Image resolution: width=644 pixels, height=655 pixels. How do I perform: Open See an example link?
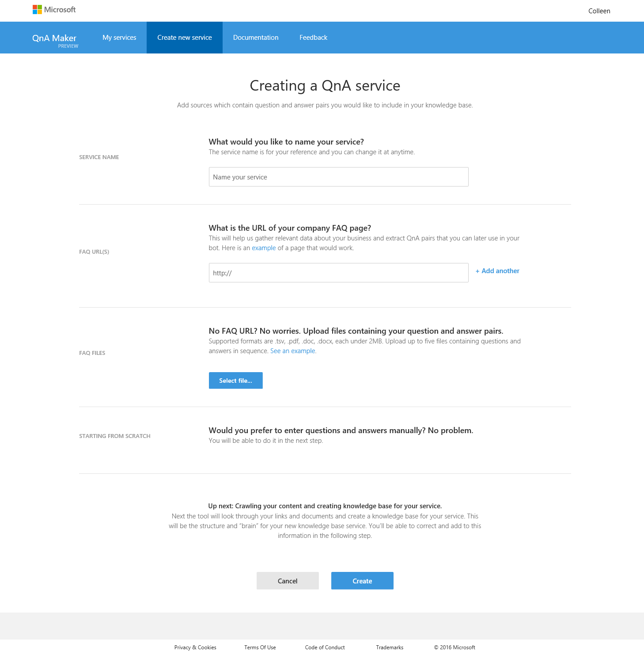[x=293, y=351]
